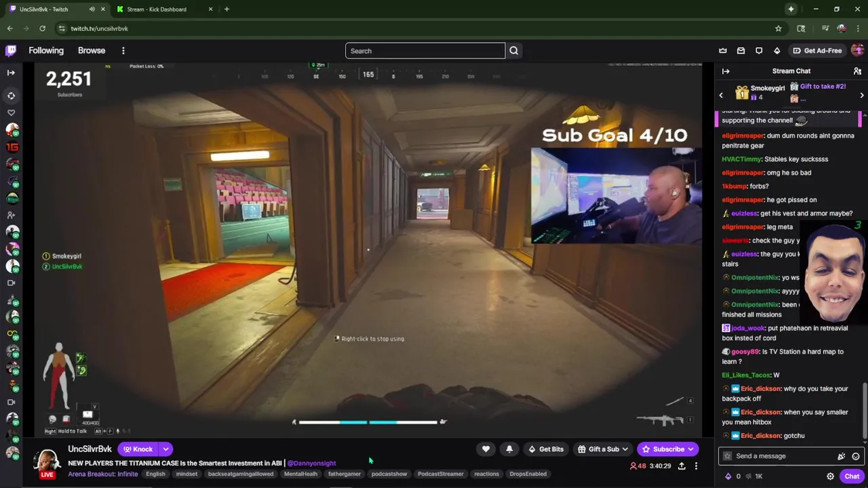Viewport: 868px width, 488px height.
Task: Click the search magnifier button
Action: pyautogui.click(x=514, y=51)
